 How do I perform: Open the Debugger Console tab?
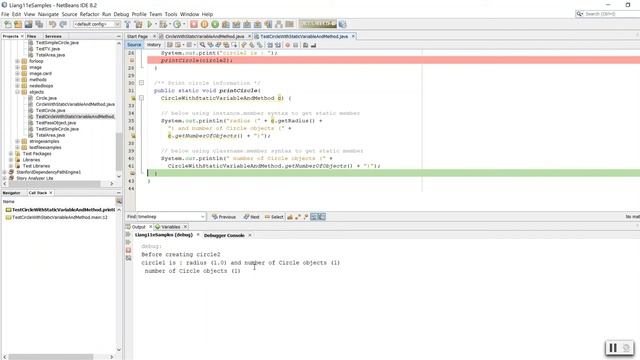(x=224, y=236)
